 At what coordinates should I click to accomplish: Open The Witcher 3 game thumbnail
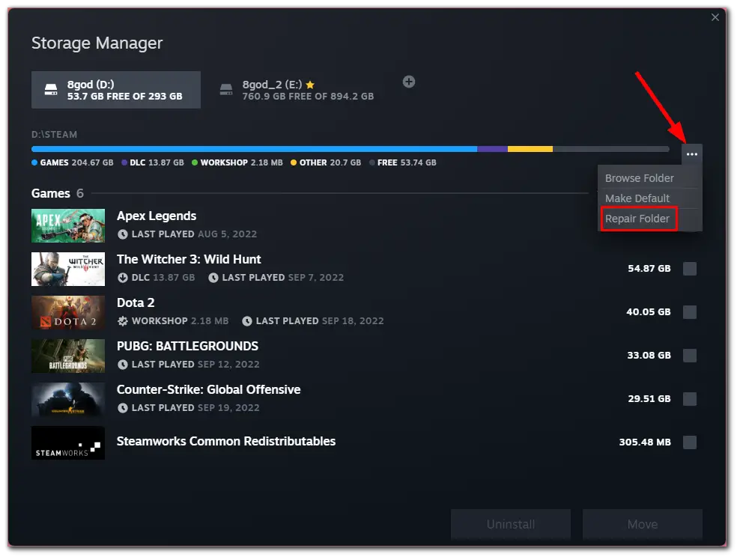pyautogui.click(x=68, y=269)
